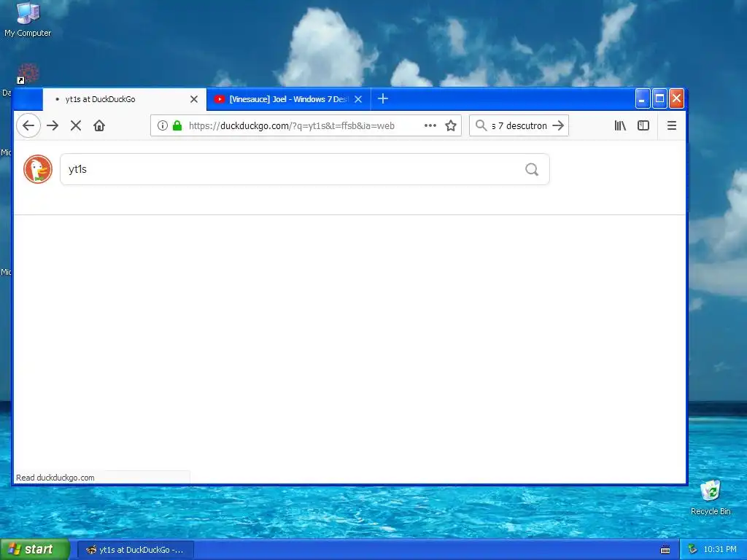The width and height of the screenshot is (747, 560).
Task: Switch to the Vinesauce Joel YouTube tab
Action: coord(288,99)
